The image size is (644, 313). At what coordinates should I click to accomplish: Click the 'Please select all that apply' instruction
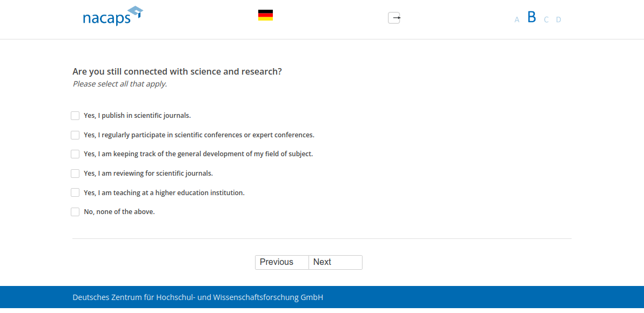click(120, 84)
